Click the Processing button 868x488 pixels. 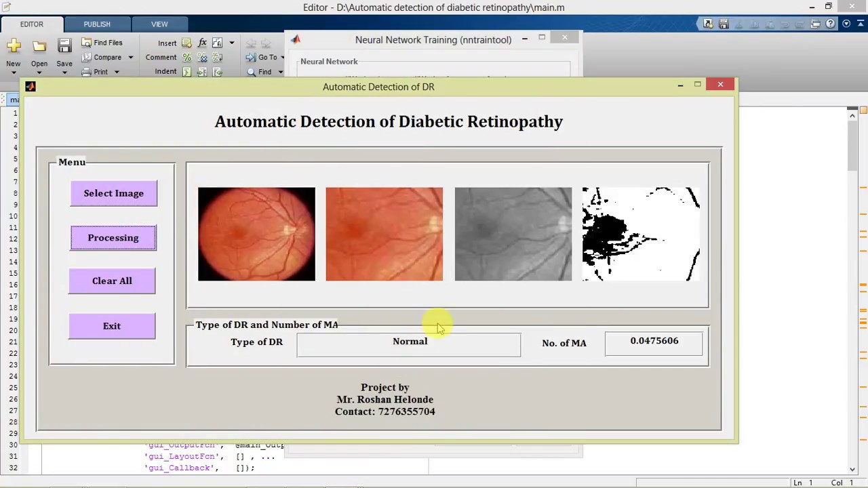pos(113,238)
